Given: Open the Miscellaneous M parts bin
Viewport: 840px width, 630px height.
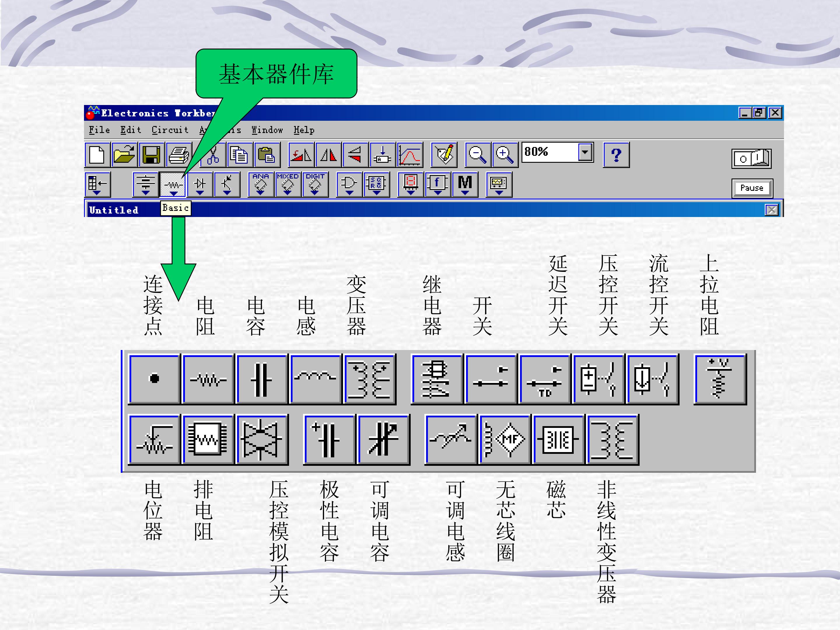Looking at the screenshot, I should coord(465,185).
